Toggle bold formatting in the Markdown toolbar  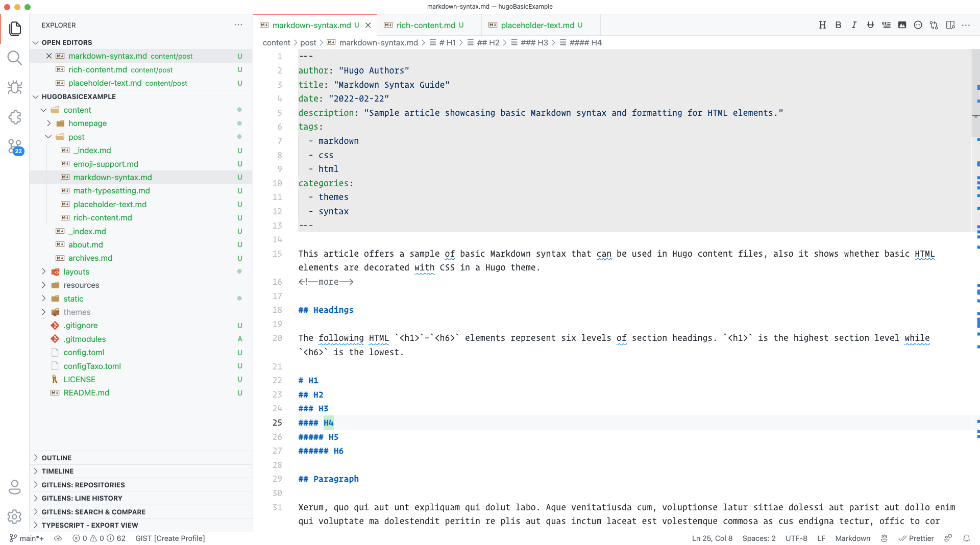pyautogui.click(x=838, y=25)
